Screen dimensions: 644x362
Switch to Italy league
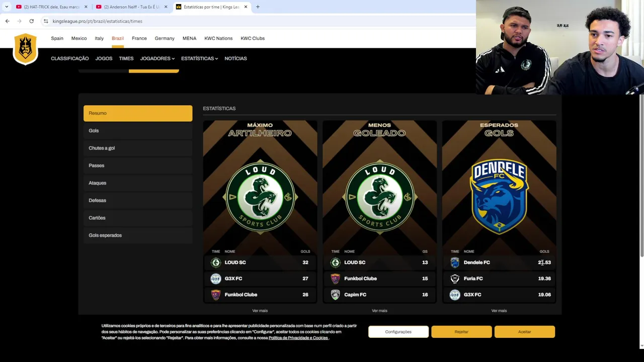coord(99,38)
